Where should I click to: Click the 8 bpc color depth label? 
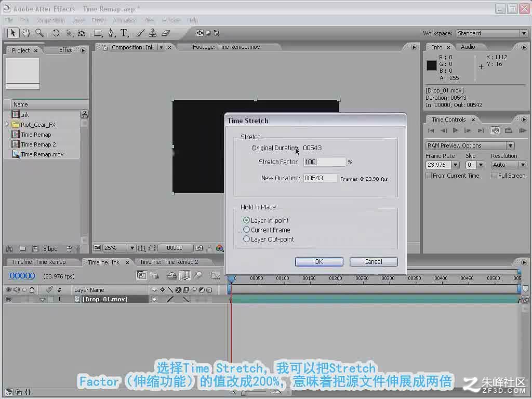click(50, 249)
